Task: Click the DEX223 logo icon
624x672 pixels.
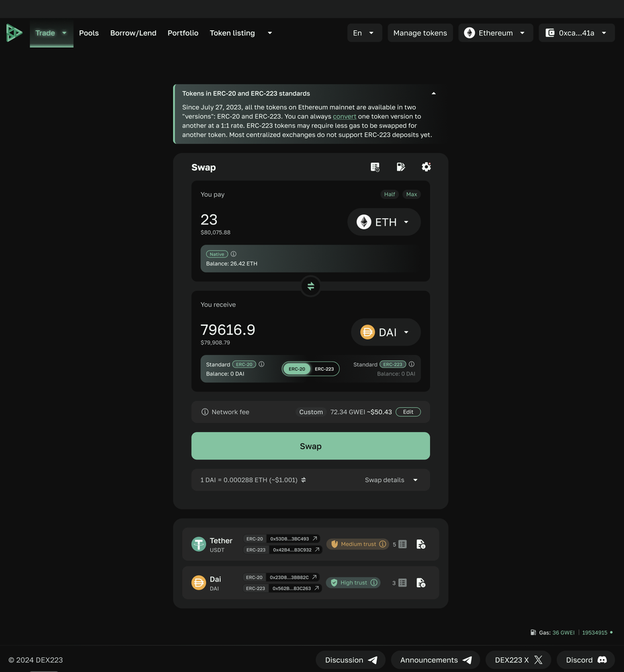Action: pos(14,33)
